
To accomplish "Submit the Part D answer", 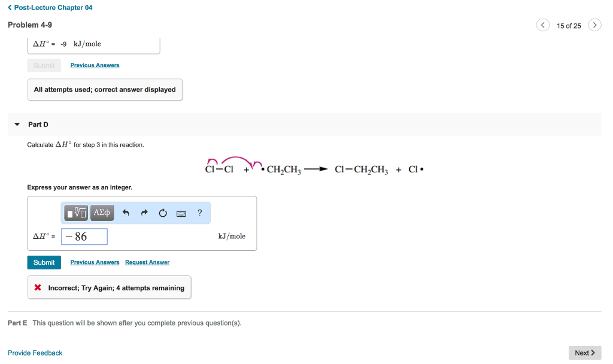I will (x=44, y=262).
